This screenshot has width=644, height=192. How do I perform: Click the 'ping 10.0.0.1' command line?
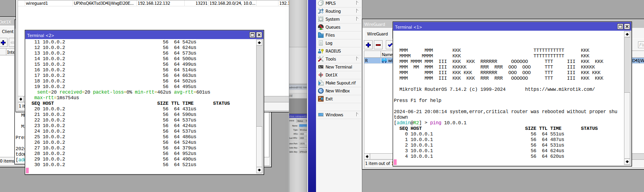(448, 123)
